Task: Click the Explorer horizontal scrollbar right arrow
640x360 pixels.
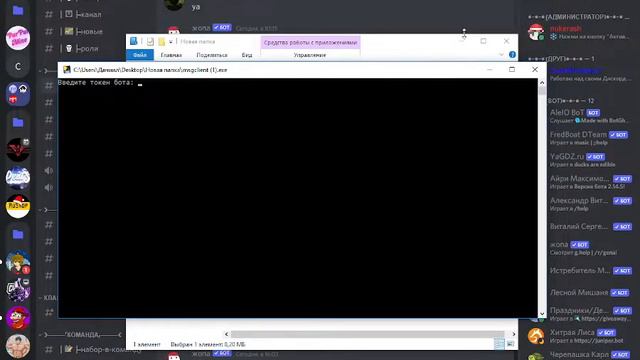Action: point(513,334)
